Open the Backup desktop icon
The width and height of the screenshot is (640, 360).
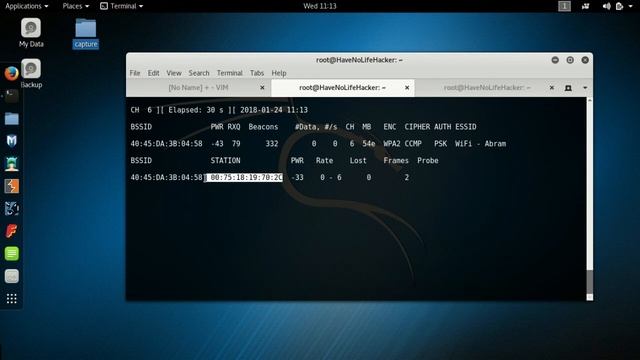click(x=31, y=73)
